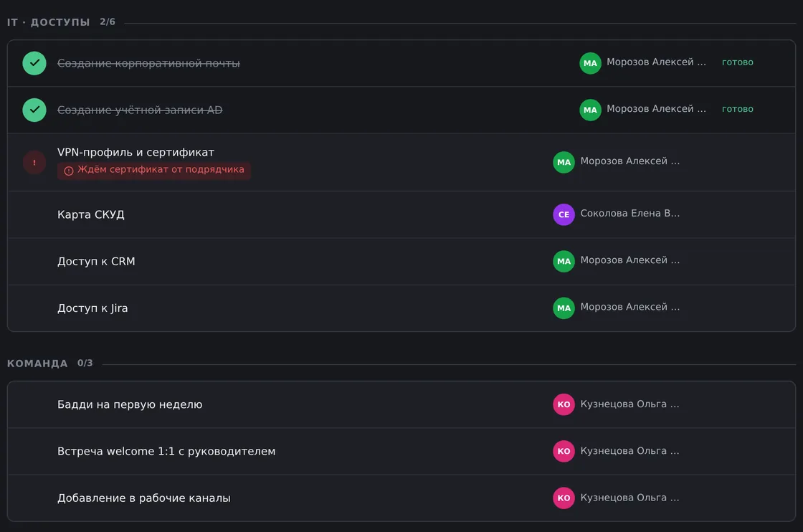Screen dimensions: 803x532
Task: Click the red blocked status icon for VPN-профиль
Action: tap(34, 162)
